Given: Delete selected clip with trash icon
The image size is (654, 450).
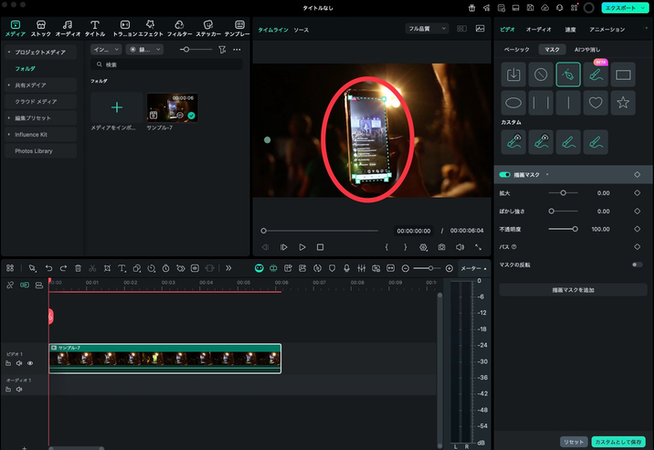Looking at the screenshot, I should [x=78, y=268].
